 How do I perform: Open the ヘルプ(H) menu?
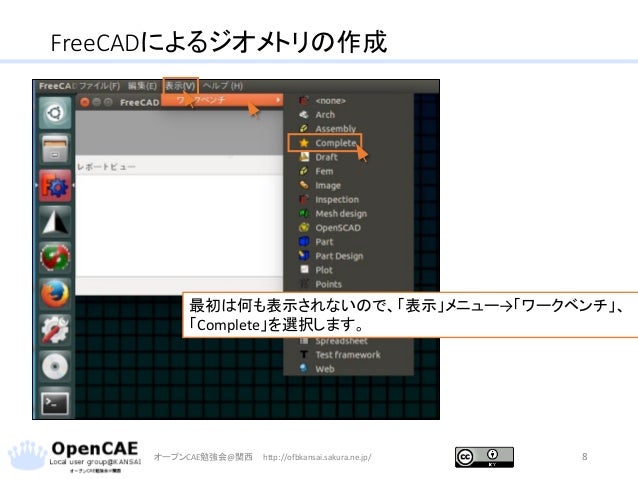223,86
